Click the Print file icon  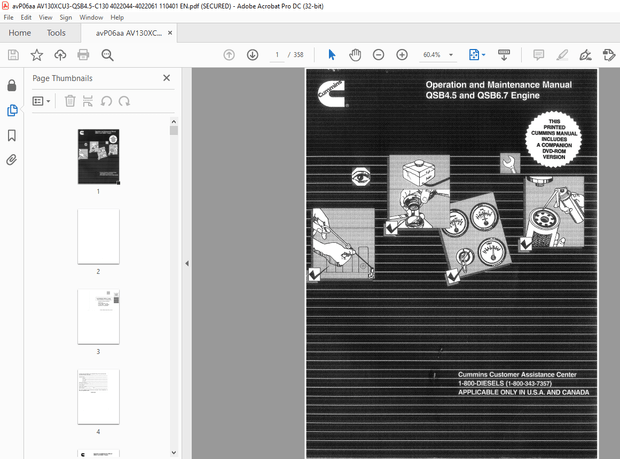[x=83, y=55]
